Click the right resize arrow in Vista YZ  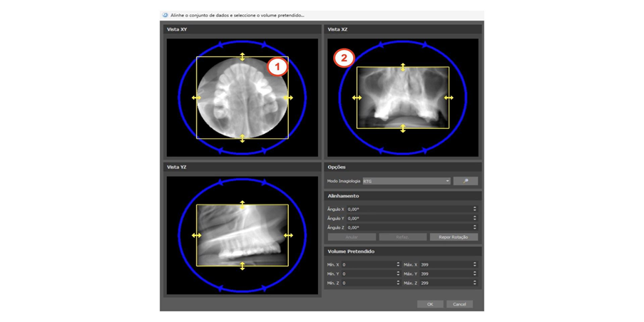point(288,235)
